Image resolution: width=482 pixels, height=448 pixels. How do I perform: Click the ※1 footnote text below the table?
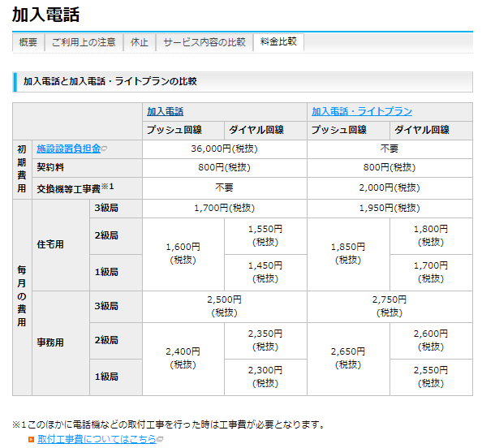point(169,425)
